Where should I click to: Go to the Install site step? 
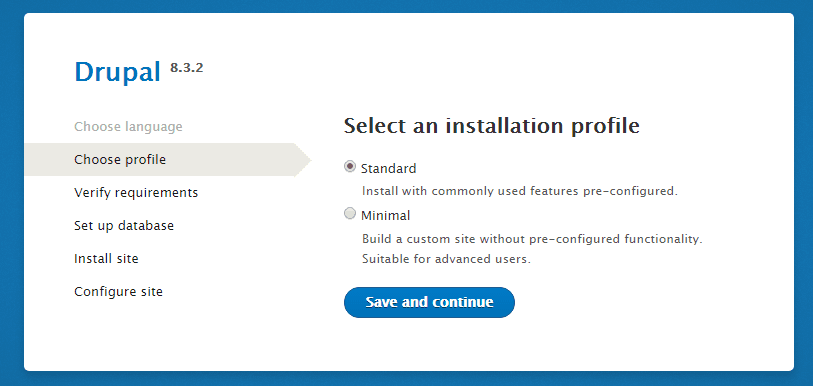[106, 258]
